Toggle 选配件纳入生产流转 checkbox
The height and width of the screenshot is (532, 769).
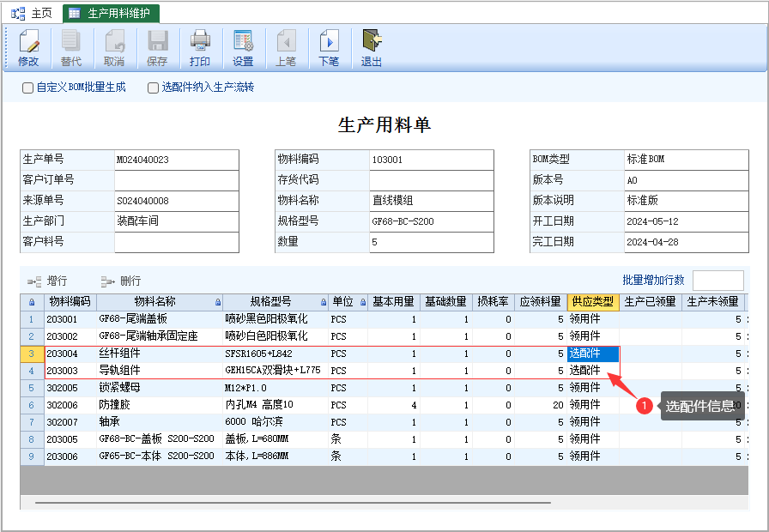(x=153, y=88)
